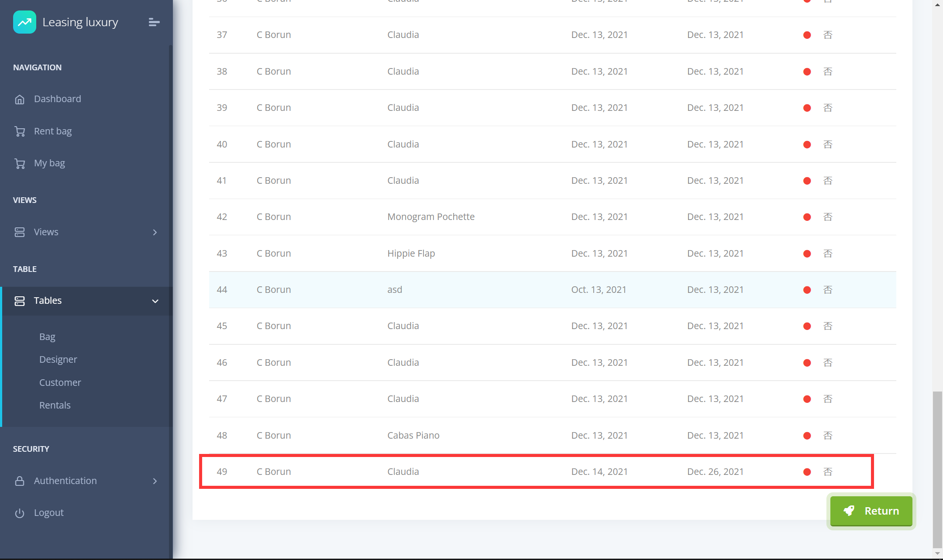Click the Authentication lock icon
The width and height of the screenshot is (943, 560).
pyautogui.click(x=20, y=481)
